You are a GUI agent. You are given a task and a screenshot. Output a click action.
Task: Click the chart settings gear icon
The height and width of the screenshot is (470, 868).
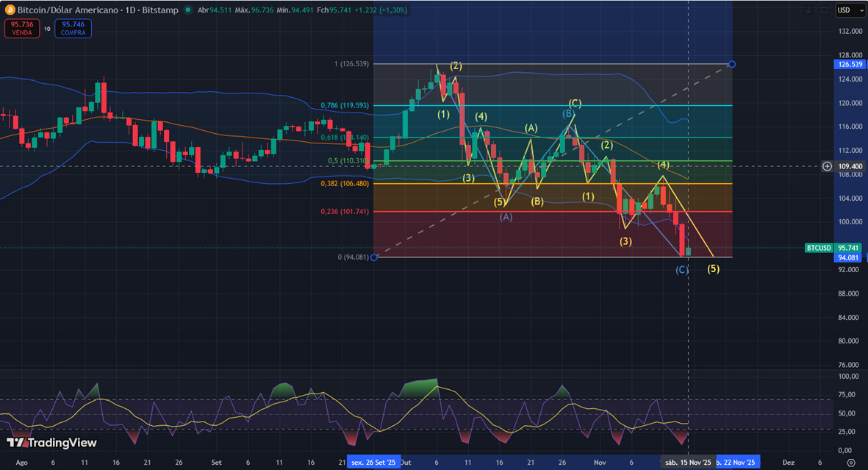point(850,463)
